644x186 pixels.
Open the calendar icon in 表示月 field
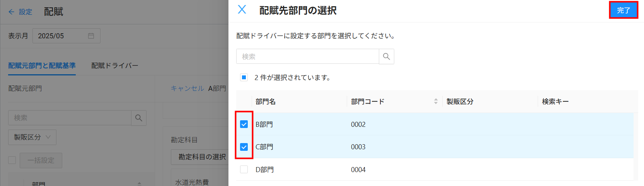(x=91, y=36)
